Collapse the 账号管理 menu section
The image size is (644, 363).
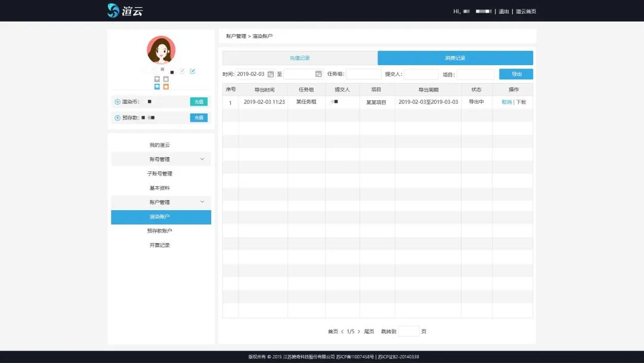pyautogui.click(x=202, y=159)
